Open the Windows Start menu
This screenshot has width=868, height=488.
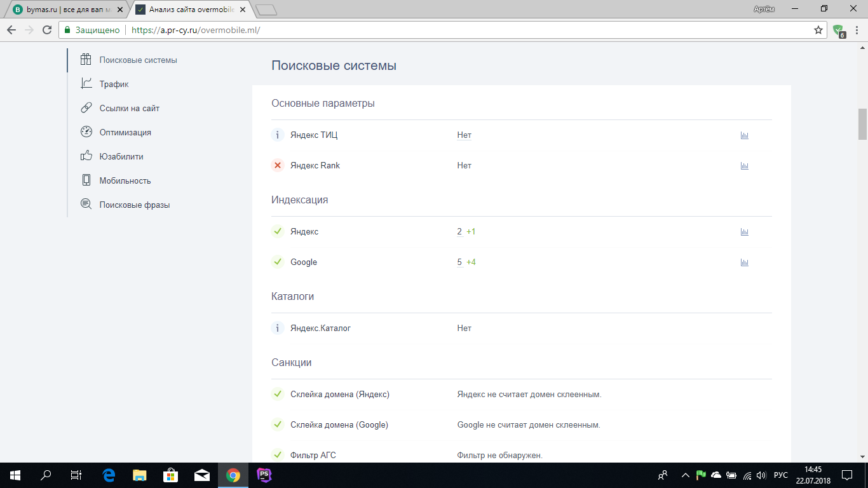click(15, 475)
